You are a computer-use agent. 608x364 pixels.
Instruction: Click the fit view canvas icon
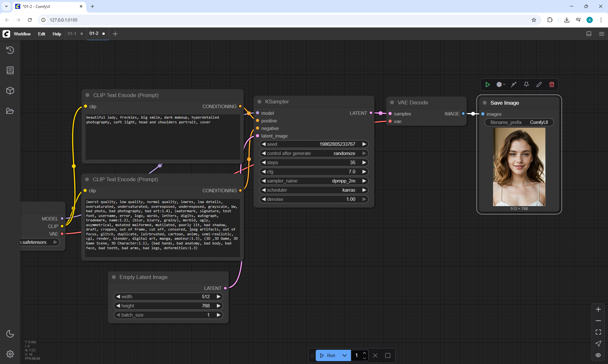pyautogui.click(x=598, y=332)
